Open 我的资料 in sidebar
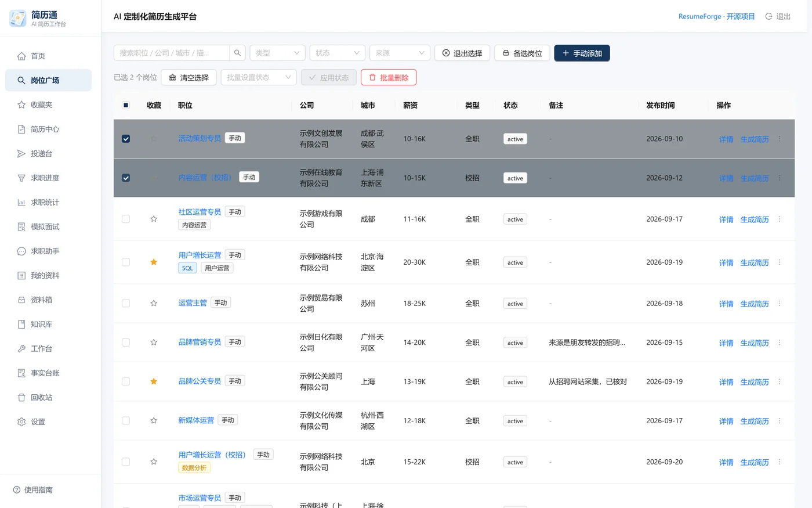Viewport: 812px width, 508px height. (49, 275)
